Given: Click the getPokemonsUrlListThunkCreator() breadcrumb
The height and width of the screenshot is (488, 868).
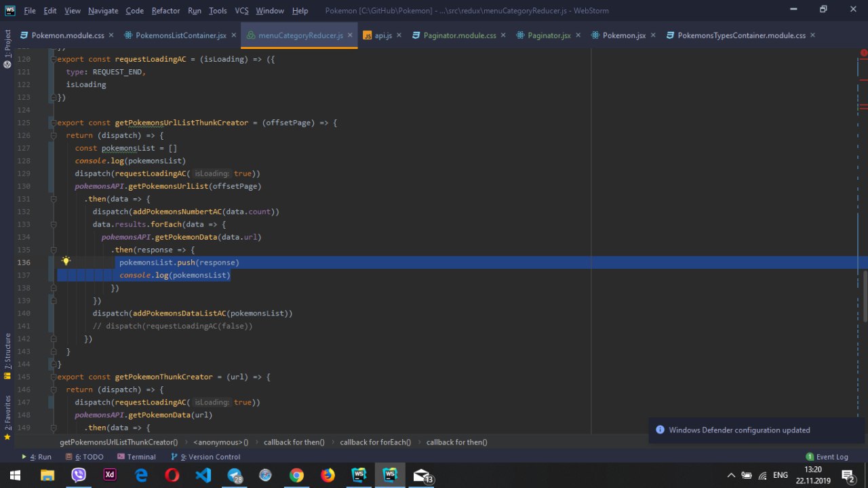Looking at the screenshot, I should point(119,442).
